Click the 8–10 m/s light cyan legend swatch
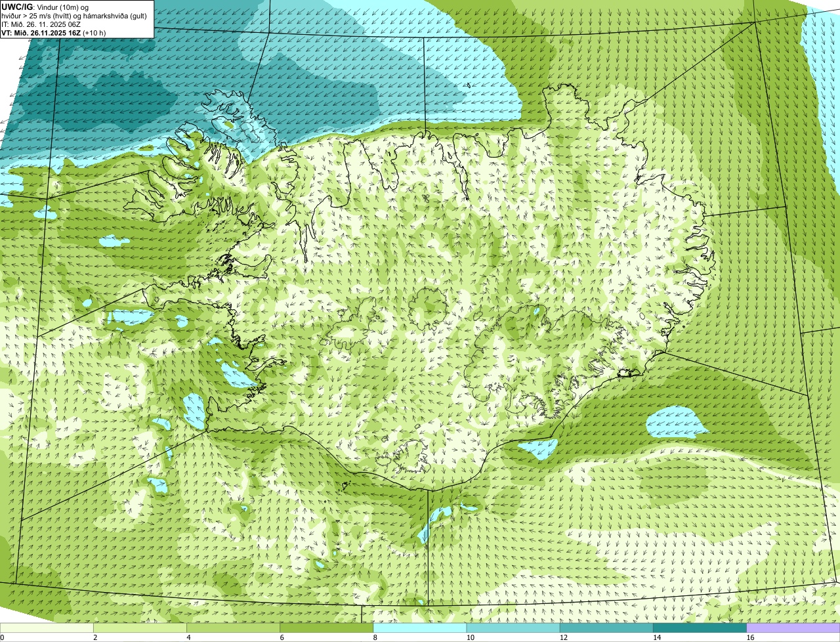 [x=419, y=628]
